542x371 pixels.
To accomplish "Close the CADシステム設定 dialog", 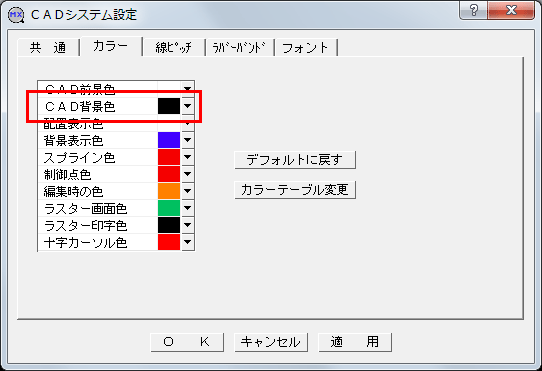I will point(511,10).
